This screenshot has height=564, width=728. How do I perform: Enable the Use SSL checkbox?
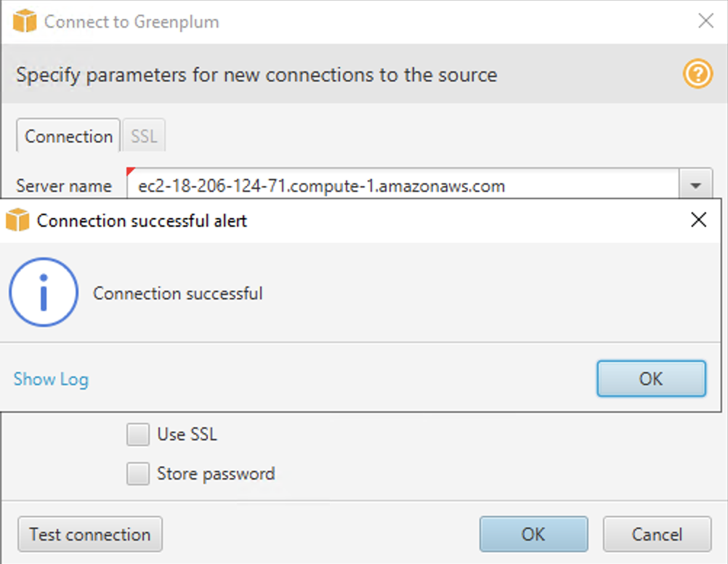coord(137,434)
